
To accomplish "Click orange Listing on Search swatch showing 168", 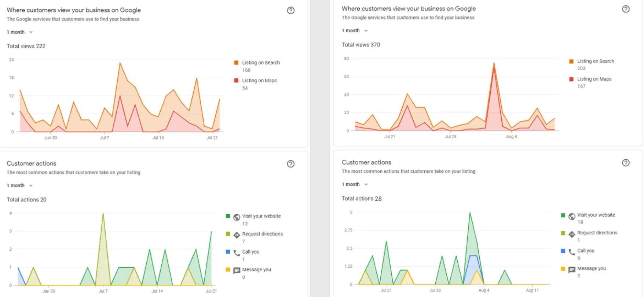I will (236, 63).
